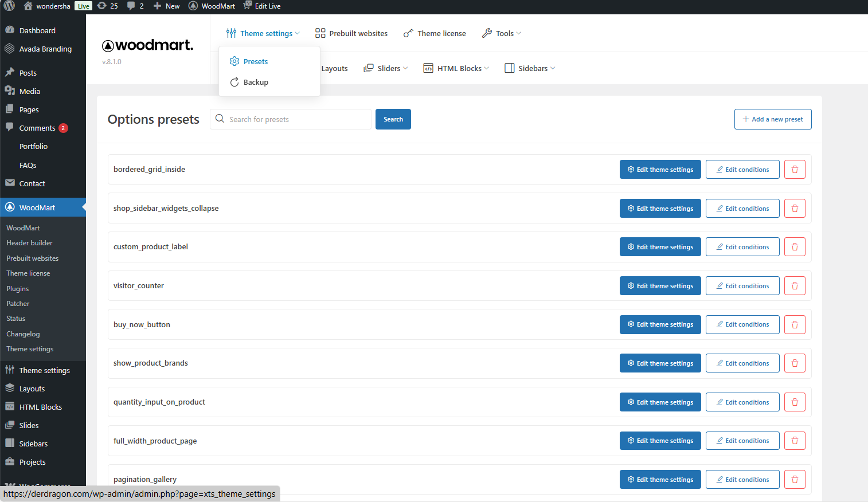Open the Sidebars dropdown menu
Image resolution: width=868 pixels, height=502 pixels.
tap(530, 68)
